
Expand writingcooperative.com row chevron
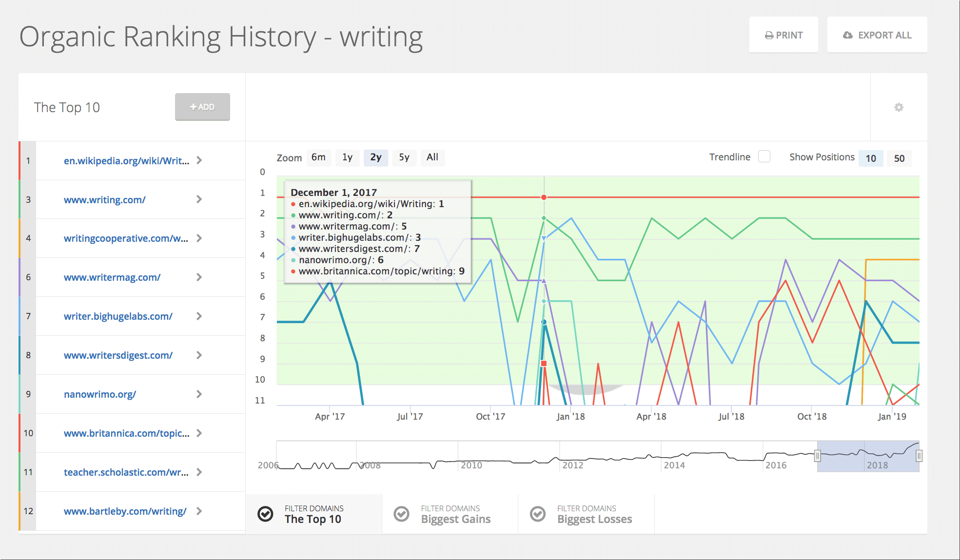[x=199, y=238]
